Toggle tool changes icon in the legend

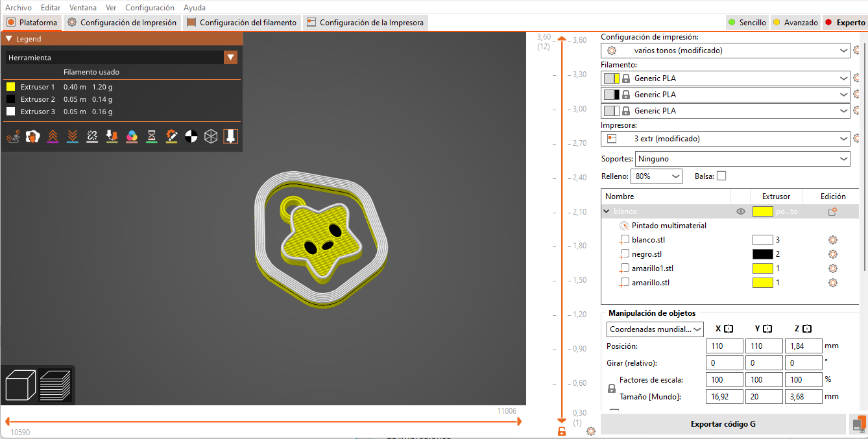(112, 136)
